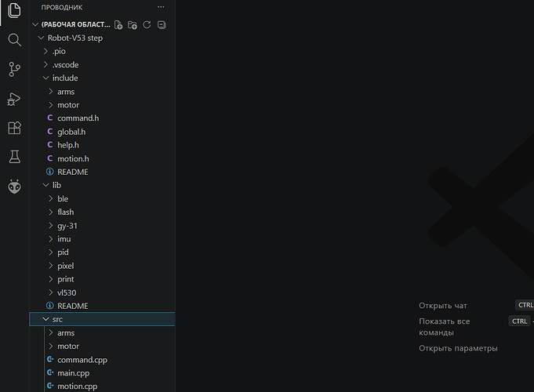Open the Source Control view

[x=14, y=69]
